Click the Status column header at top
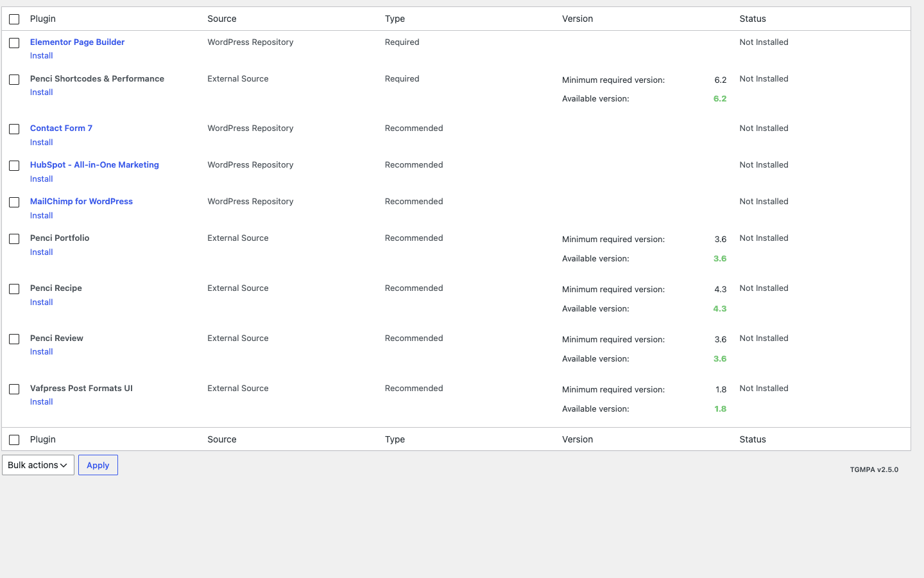This screenshot has width=924, height=578. point(753,19)
